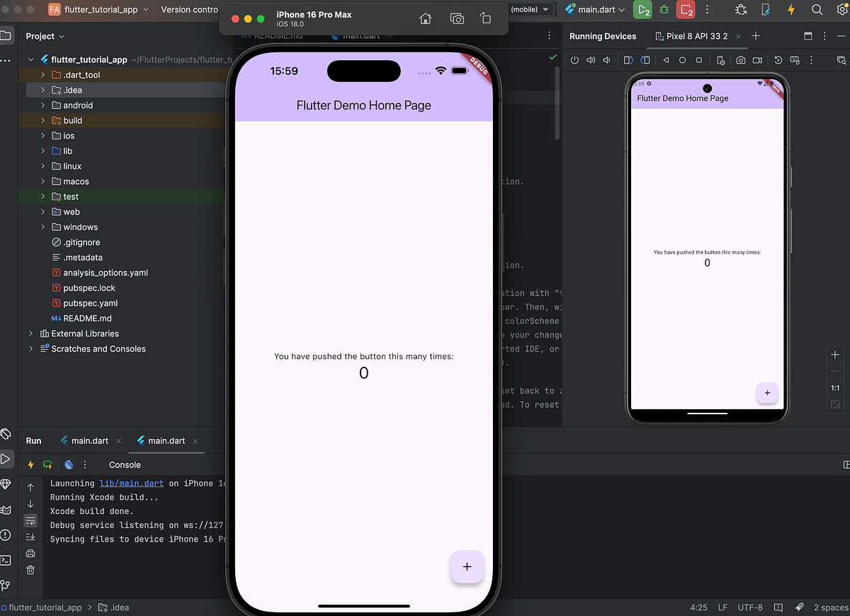The width and height of the screenshot is (850, 616).
Task: Select the Pixel 8 API 33 2 tab
Action: click(698, 35)
